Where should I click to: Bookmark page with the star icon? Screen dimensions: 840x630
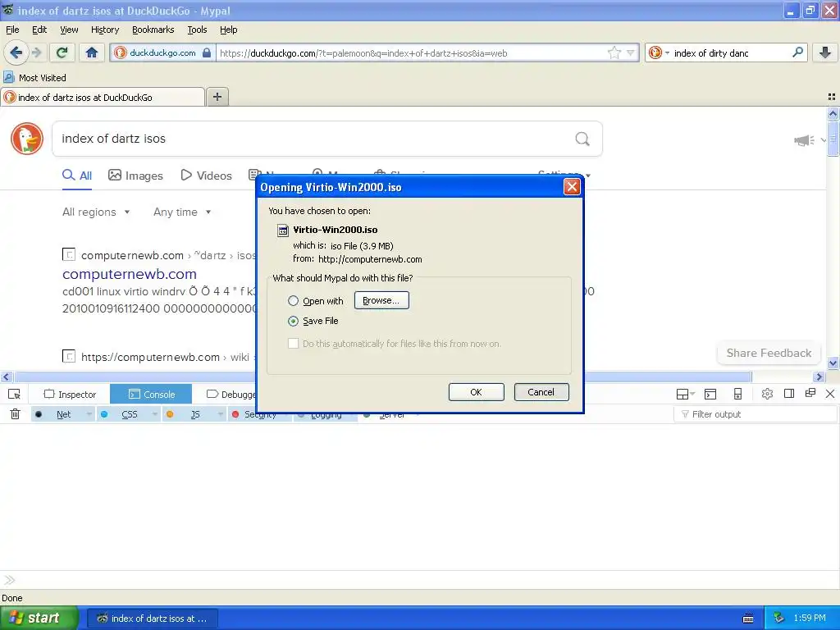(x=614, y=52)
